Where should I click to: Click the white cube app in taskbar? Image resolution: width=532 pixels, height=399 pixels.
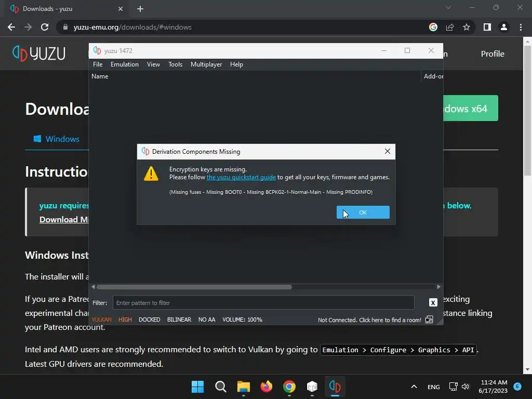pos(312,387)
